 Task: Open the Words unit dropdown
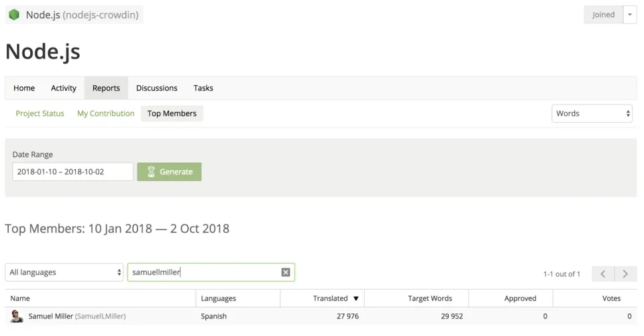(x=592, y=113)
